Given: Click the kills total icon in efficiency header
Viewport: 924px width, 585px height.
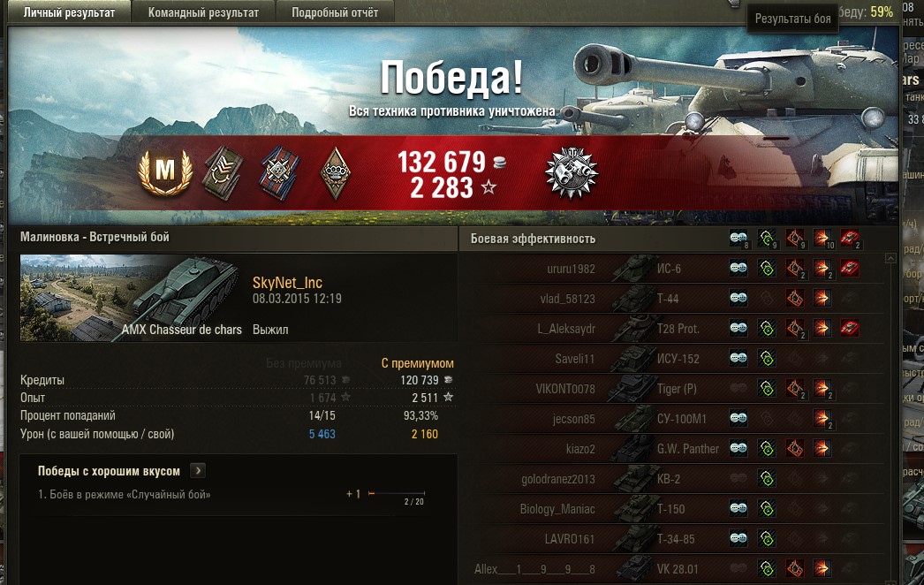Looking at the screenshot, I should coord(849,239).
